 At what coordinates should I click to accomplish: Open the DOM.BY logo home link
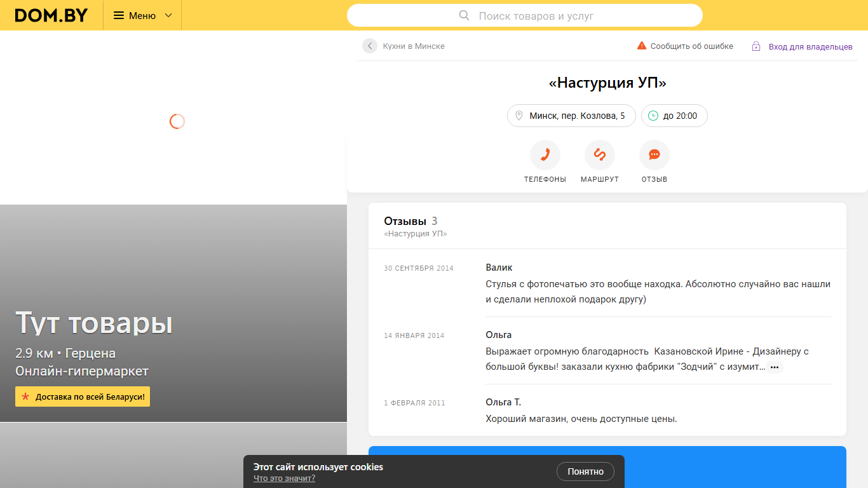51,15
